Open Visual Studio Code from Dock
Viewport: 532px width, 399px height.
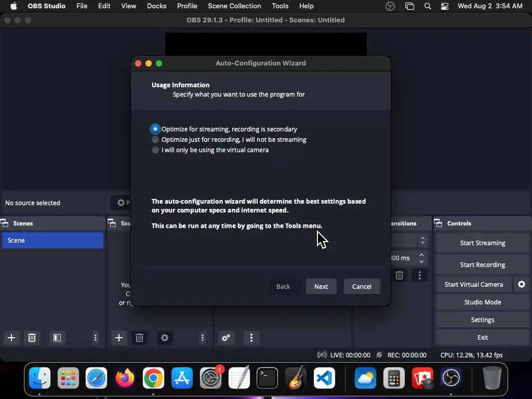click(x=324, y=378)
